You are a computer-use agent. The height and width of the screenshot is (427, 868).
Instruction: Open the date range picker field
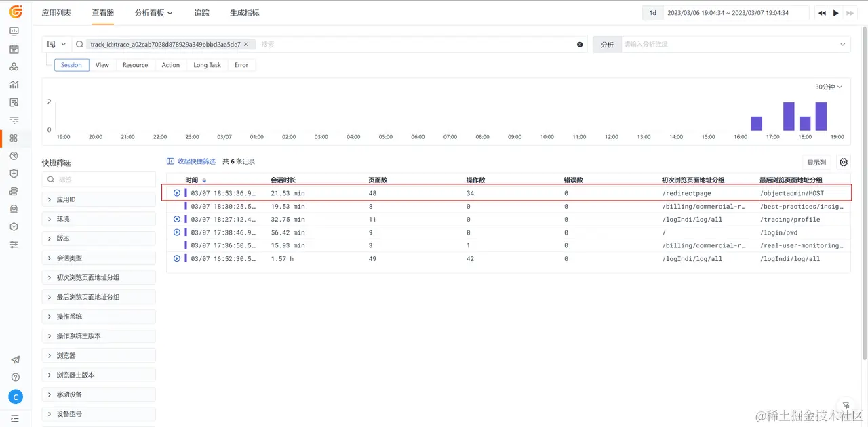[736, 13]
